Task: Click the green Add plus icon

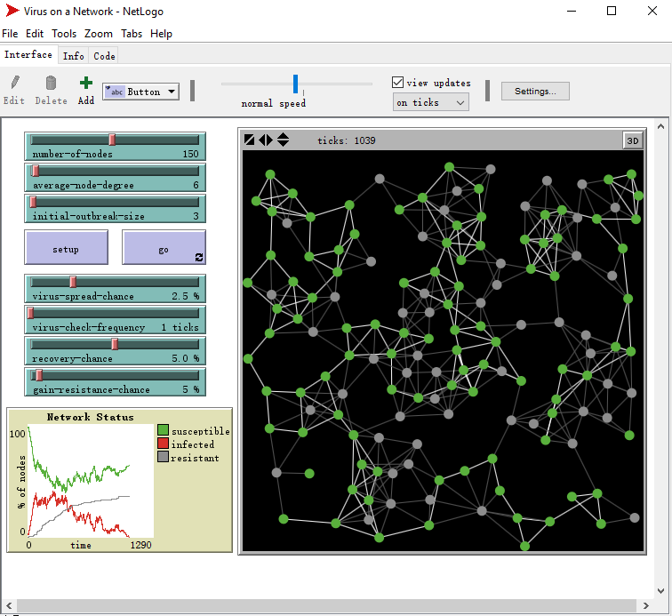Action: 86,83
